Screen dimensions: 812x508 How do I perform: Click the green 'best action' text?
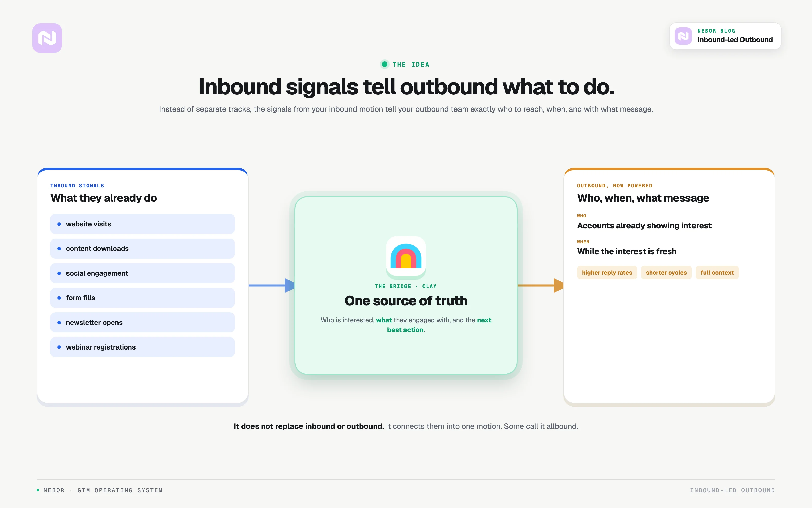coord(405,330)
